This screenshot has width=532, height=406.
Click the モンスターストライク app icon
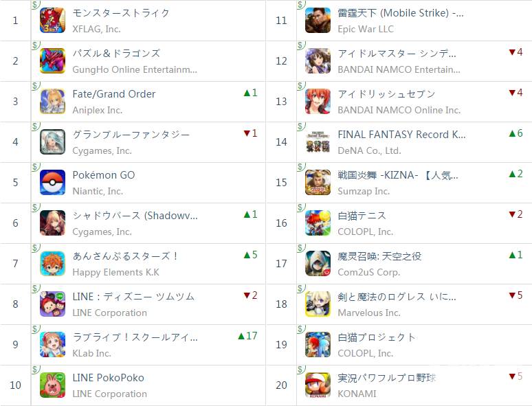pyautogui.click(x=53, y=21)
